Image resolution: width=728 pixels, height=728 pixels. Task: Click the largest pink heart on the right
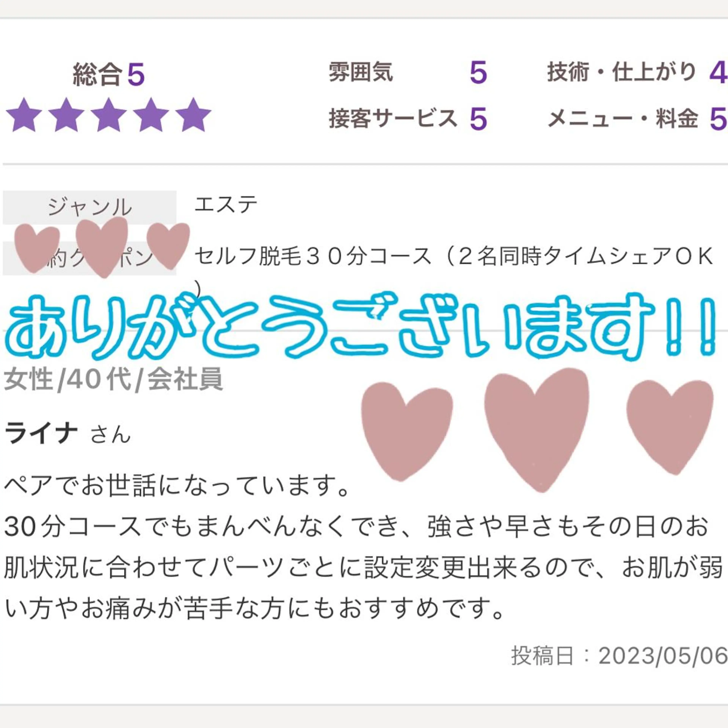537,430
